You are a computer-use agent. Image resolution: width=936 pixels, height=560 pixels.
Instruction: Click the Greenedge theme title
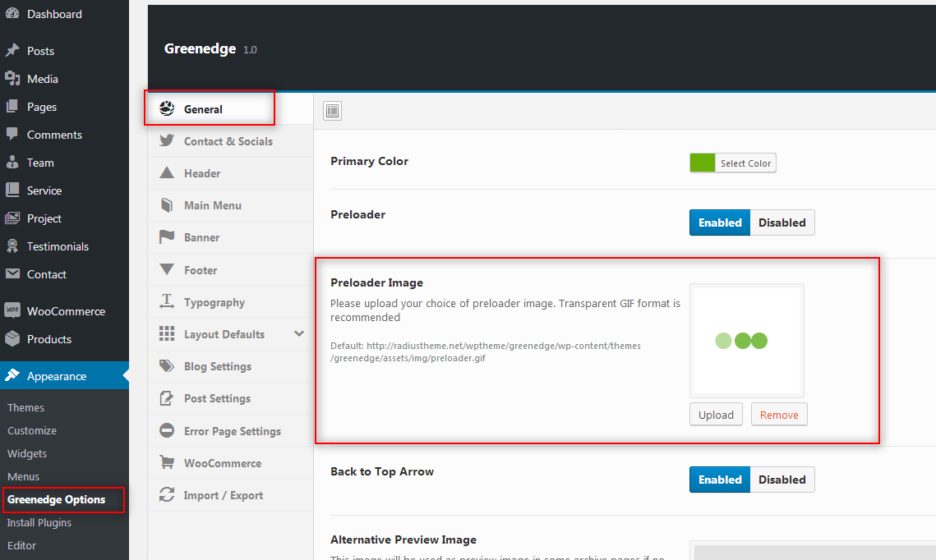200,49
